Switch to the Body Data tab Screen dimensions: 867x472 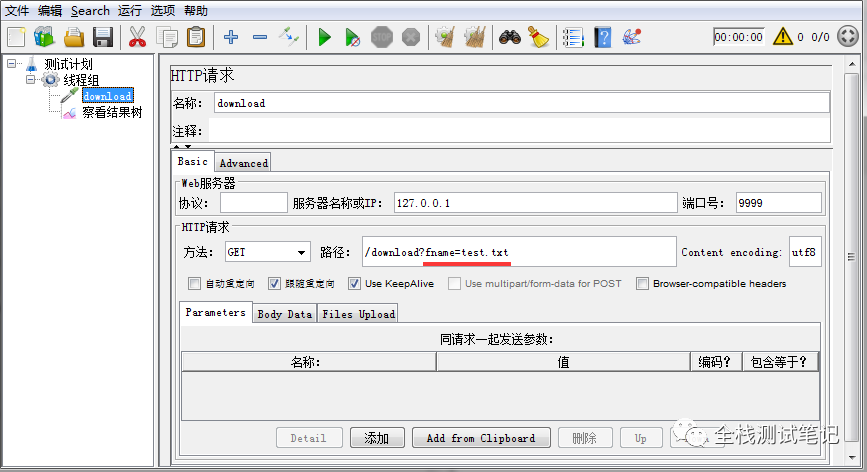click(285, 314)
